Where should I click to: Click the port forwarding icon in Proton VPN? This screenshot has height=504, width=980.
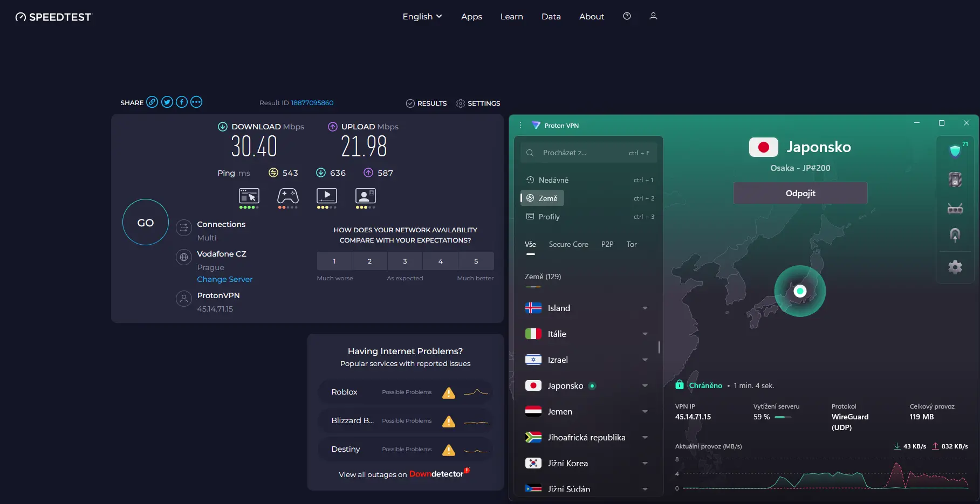point(955,235)
